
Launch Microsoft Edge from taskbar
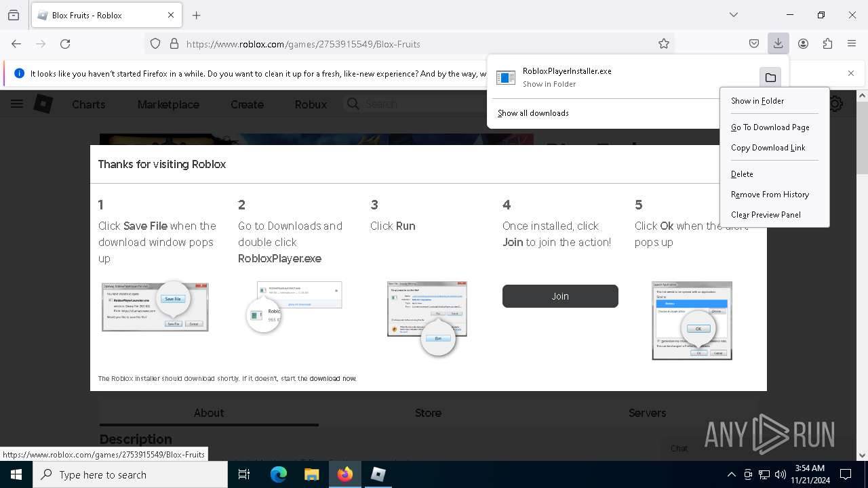pos(279,474)
